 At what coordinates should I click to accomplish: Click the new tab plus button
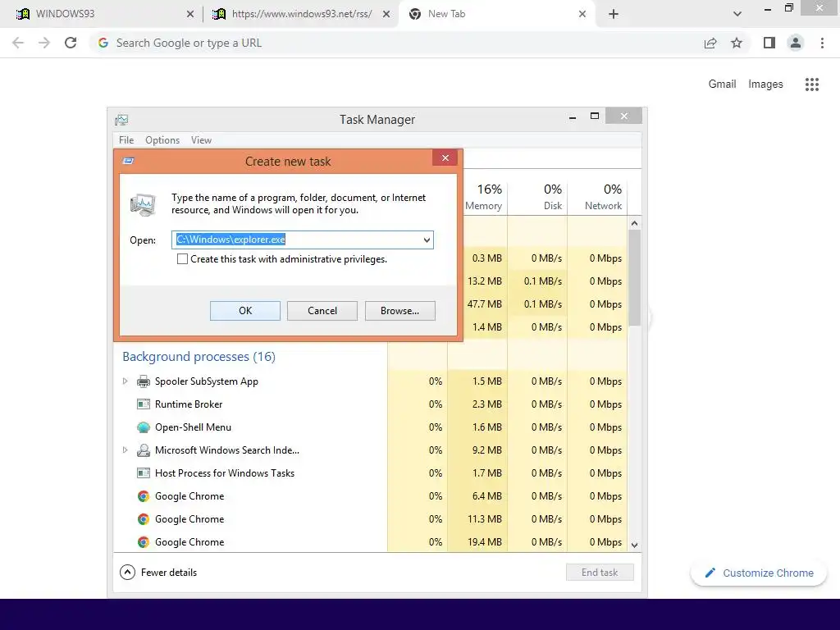(614, 14)
